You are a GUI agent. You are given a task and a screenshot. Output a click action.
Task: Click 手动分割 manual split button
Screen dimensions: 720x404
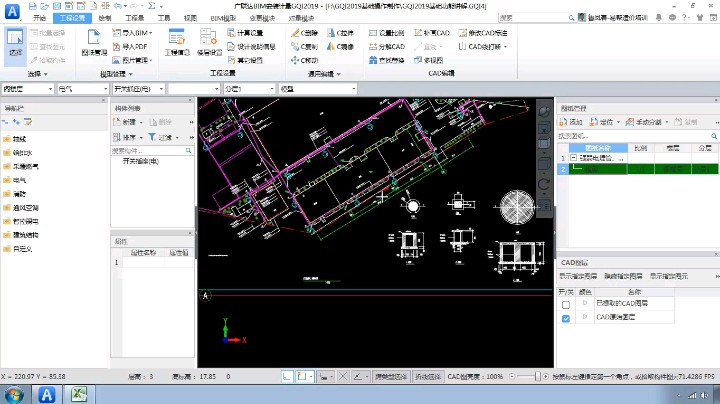pos(643,122)
